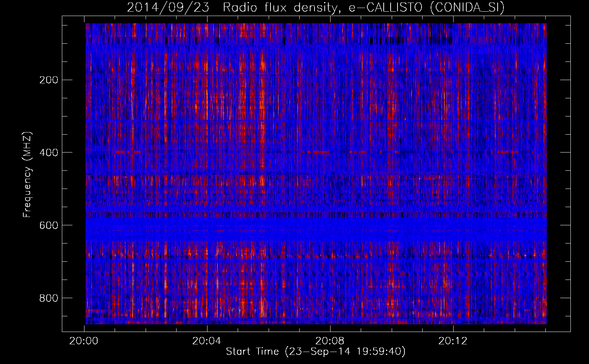589x364 pixels.
Task: Click the 20:12 time tick label
Action: click(x=453, y=341)
